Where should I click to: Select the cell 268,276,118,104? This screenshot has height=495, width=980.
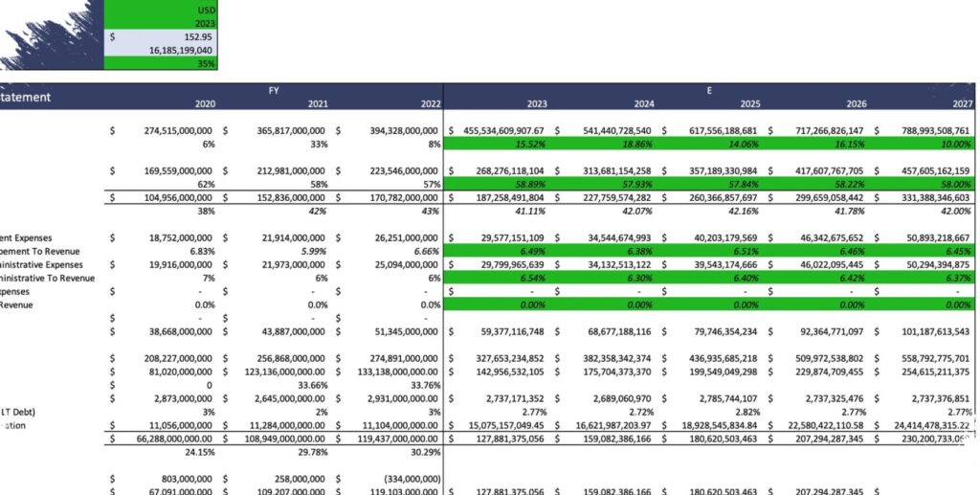pyautogui.click(x=510, y=170)
